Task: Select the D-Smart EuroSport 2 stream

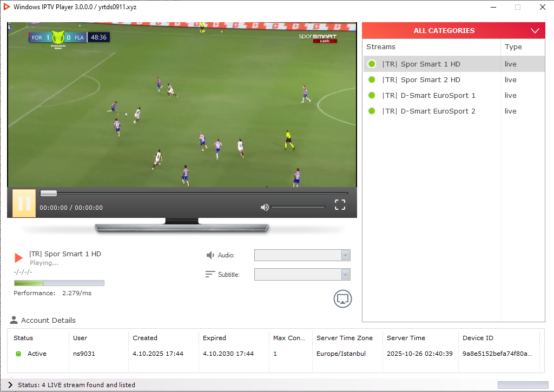Action: (428, 111)
